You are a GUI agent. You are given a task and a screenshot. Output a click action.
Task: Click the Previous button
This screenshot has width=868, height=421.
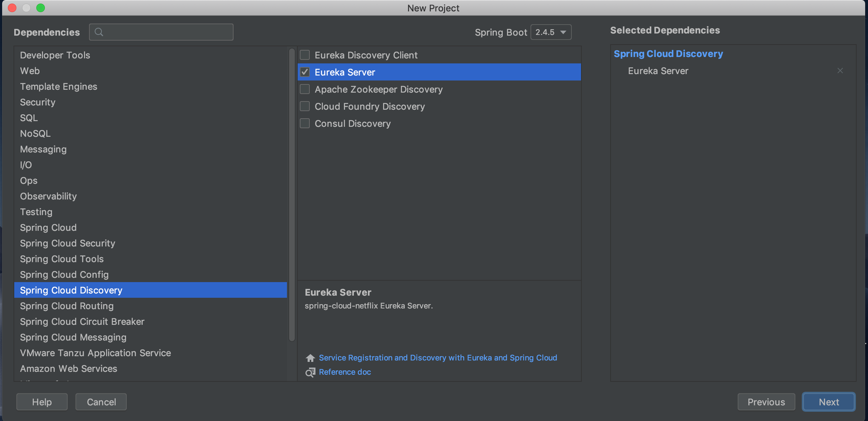[x=766, y=402]
